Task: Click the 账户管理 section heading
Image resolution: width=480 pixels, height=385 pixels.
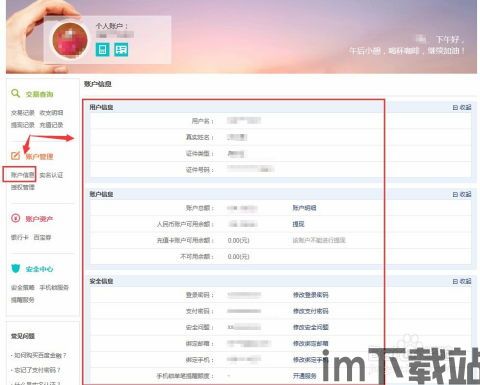Action: point(39,156)
